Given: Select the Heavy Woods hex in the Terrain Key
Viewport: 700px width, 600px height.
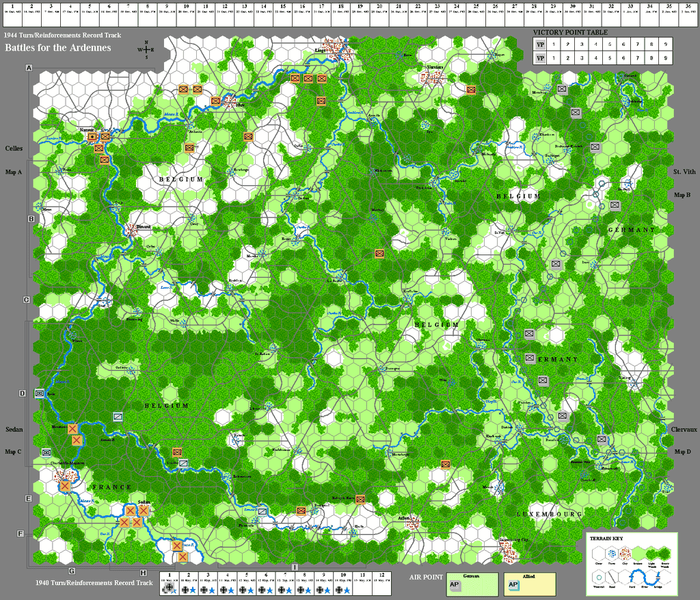Looking at the screenshot, I should (x=664, y=555).
